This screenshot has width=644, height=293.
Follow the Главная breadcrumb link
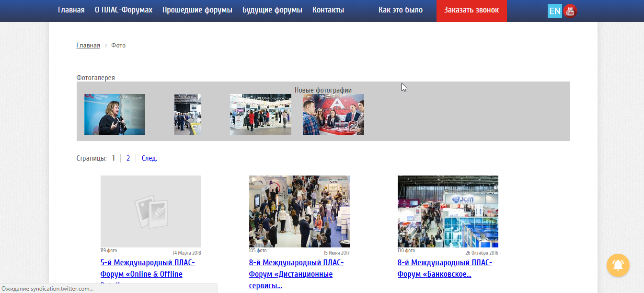[x=88, y=45]
